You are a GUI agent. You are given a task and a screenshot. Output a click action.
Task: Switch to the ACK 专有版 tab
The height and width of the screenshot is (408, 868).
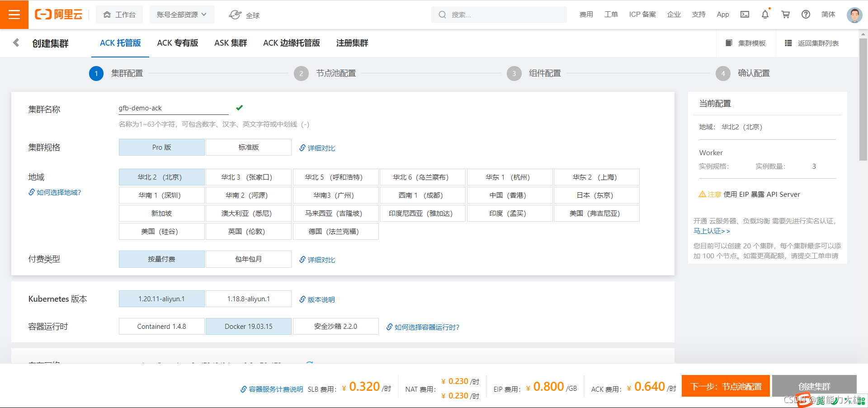(178, 43)
